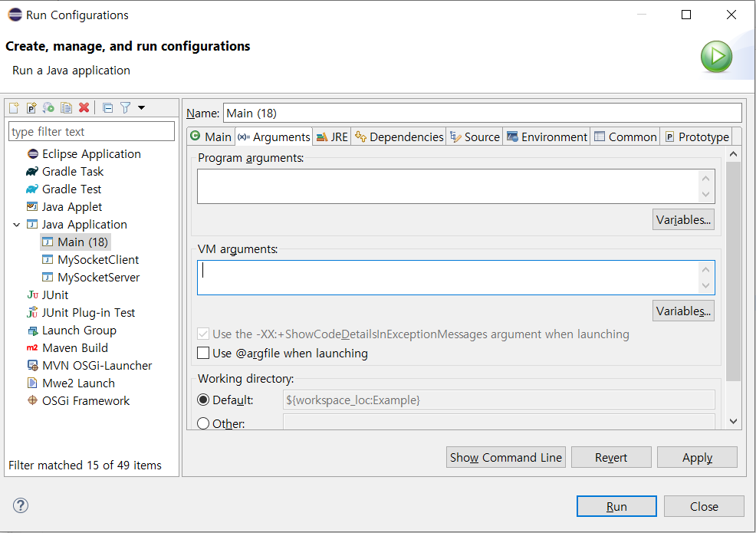Select Gradle Task launch type
This screenshot has height=533, width=756.
click(x=65, y=172)
